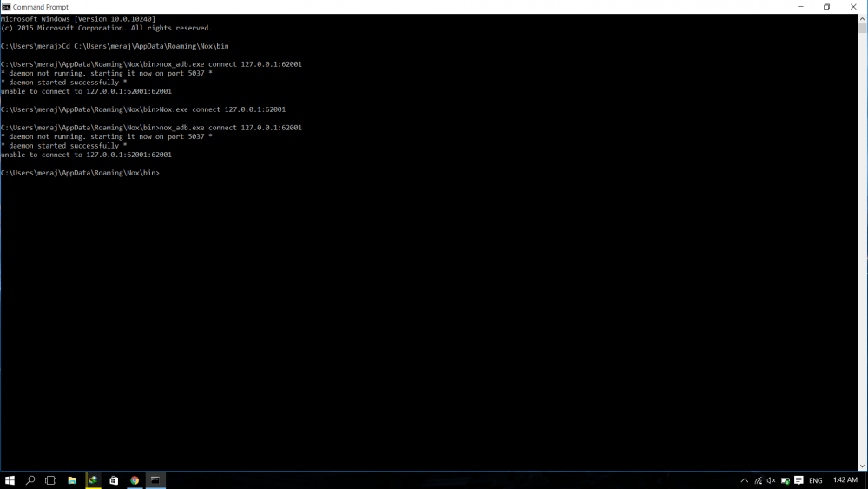The image size is (868, 489).
Task: Click first 'daemon not running' message line
Action: [106, 73]
